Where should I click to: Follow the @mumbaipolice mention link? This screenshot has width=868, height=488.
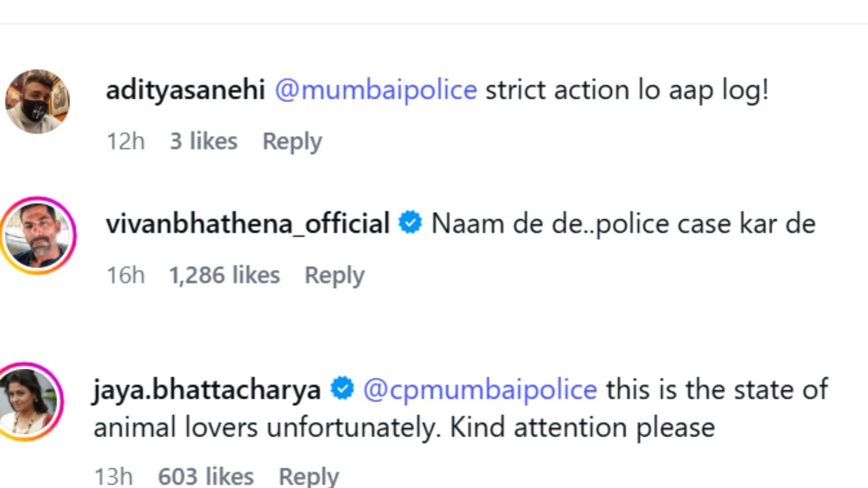(x=376, y=90)
